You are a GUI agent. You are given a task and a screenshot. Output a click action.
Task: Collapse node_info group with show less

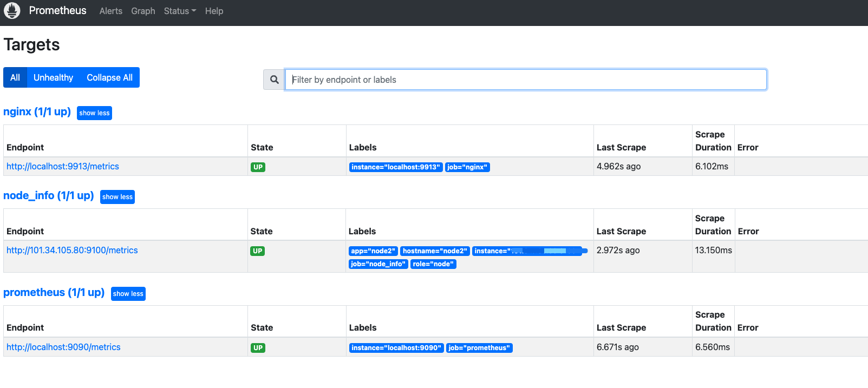(x=117, y=197)
